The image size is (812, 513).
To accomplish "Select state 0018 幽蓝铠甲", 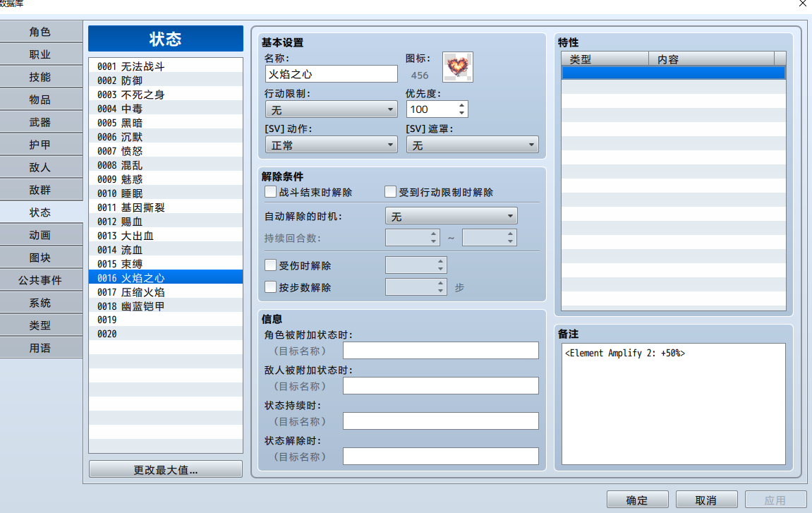I will [x=165, y=306].
